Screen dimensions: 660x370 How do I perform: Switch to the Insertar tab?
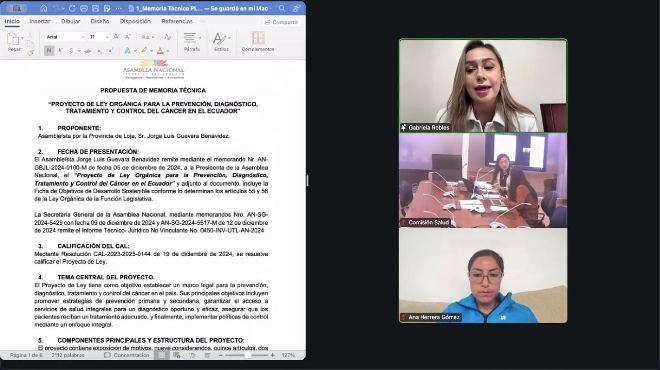pos(40,21)
